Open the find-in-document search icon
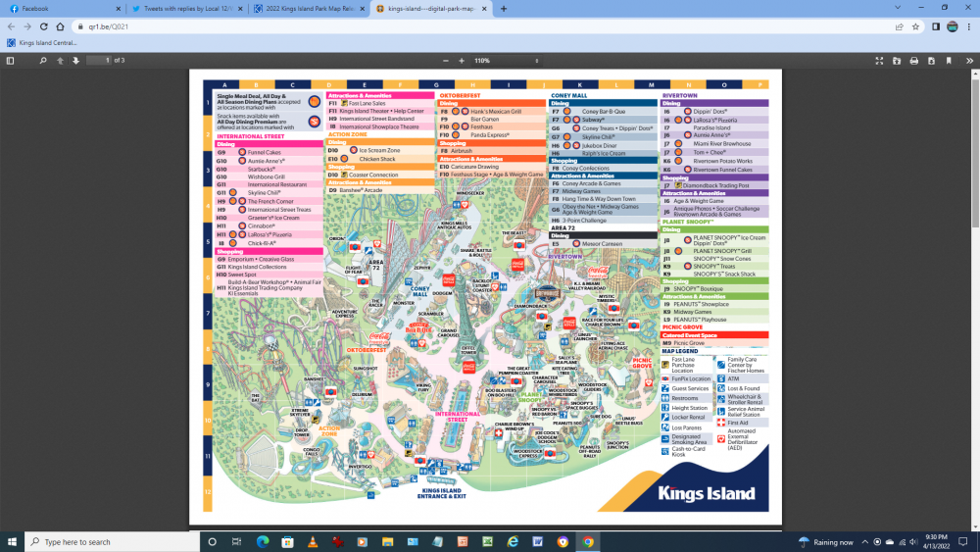Viewport: 980px width, 552px height. tap(42, 61)
